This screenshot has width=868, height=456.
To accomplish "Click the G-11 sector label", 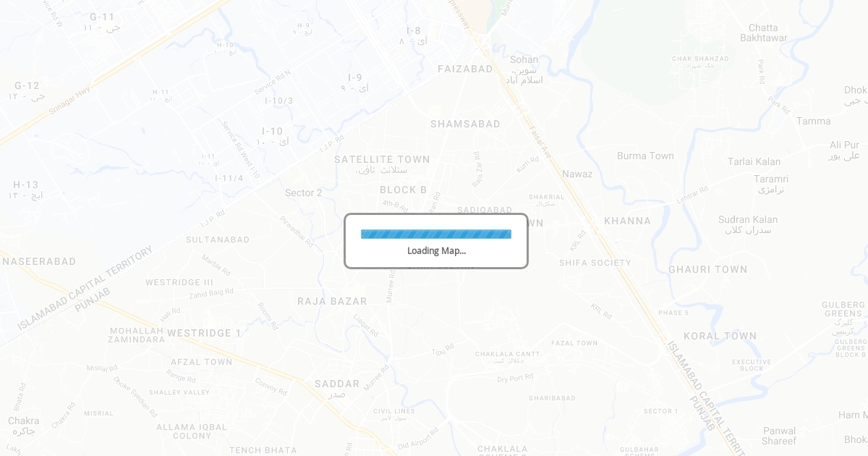I will pyautogui.click(x=102, y=17).
